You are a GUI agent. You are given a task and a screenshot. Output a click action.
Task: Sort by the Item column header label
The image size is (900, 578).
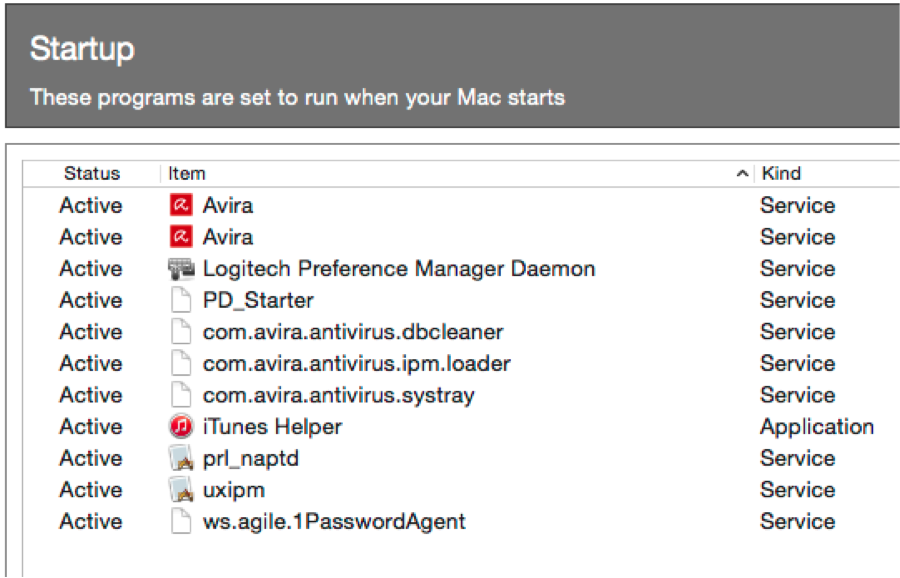(187, 173)
